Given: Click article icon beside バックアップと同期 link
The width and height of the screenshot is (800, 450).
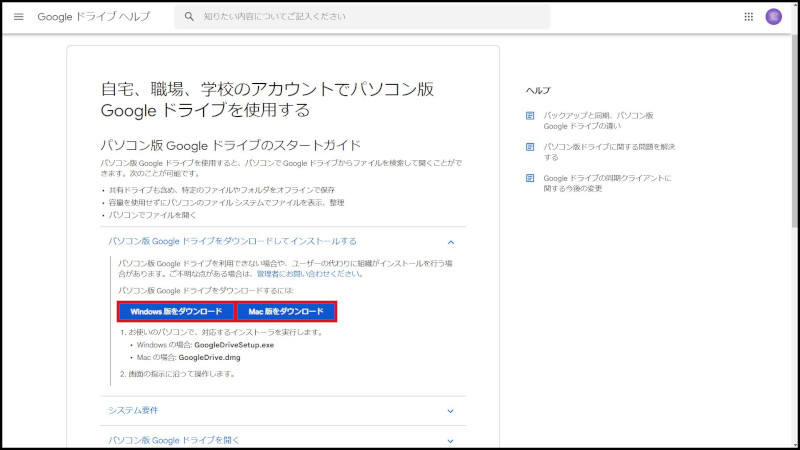Looking at the screenshot, I should 531,116.
